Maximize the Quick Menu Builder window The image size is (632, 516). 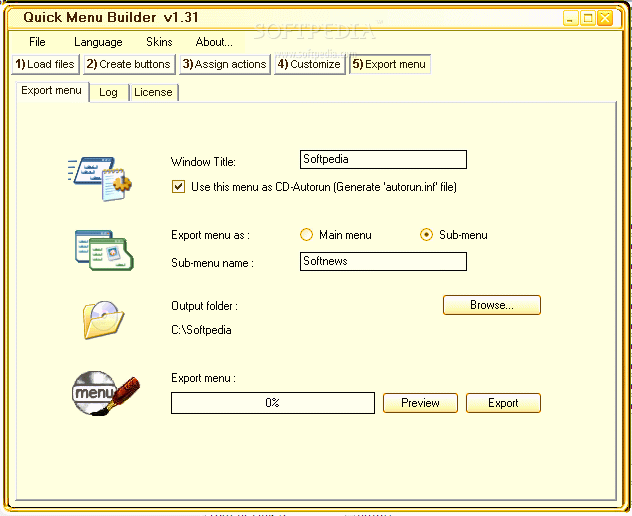(x=588, y=18)
